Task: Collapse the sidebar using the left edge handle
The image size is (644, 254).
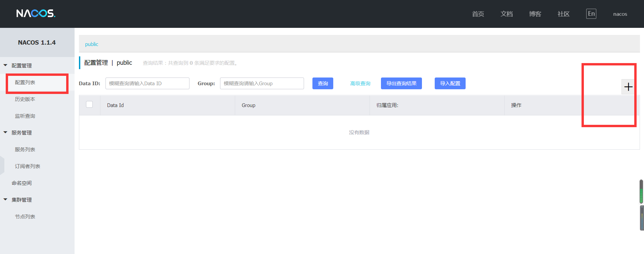Action: [x=2, y=166]
